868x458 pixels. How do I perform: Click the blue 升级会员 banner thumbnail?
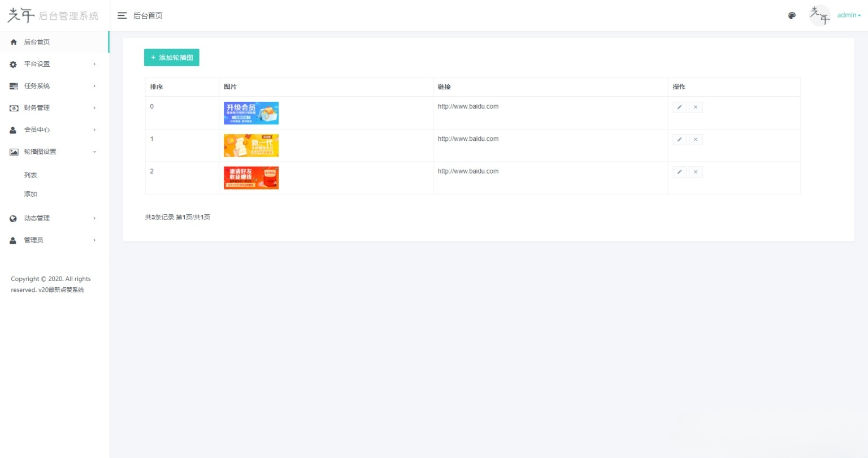pos(251,113)
